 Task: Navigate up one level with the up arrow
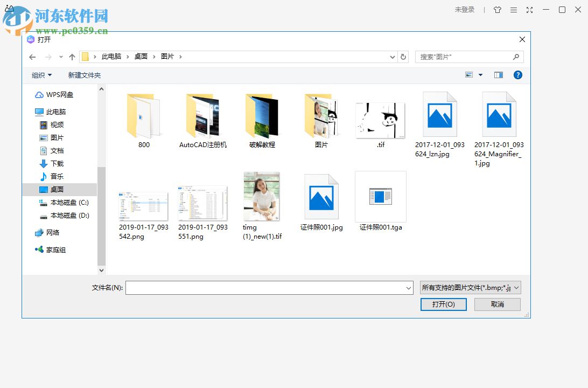click(x=72, y=57)
